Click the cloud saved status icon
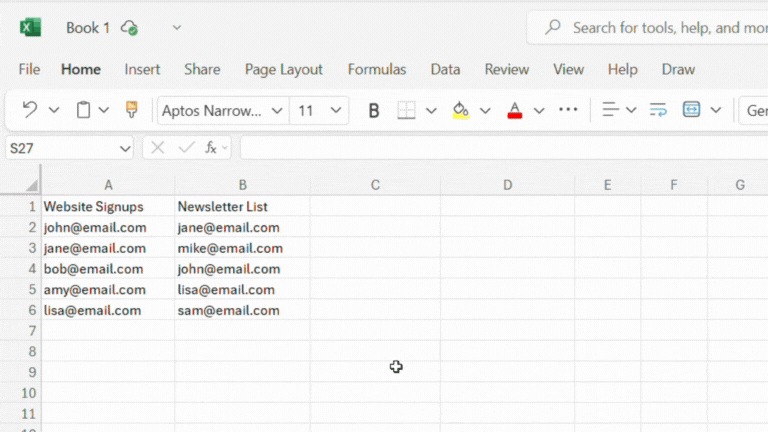 click(130, 28)
